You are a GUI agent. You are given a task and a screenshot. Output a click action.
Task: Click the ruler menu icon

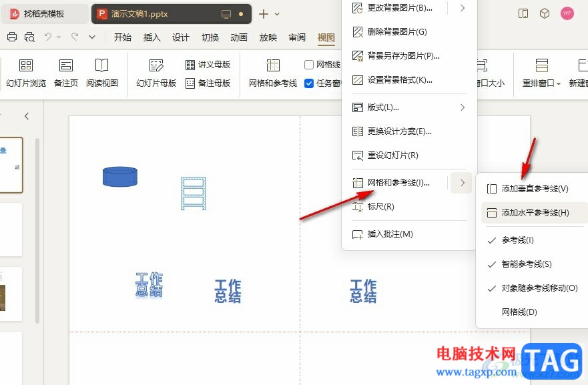tap(358, 207)
